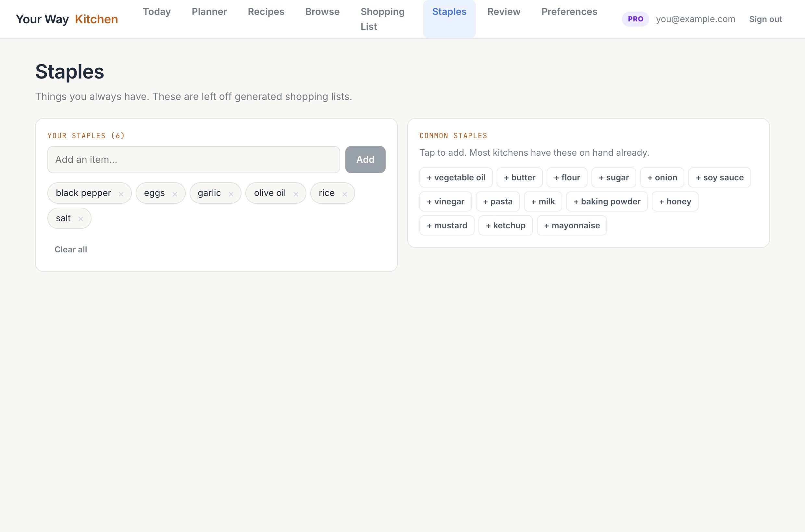
Task: Click the Add button
Action: pyautogui.click(x=365, y=160)
